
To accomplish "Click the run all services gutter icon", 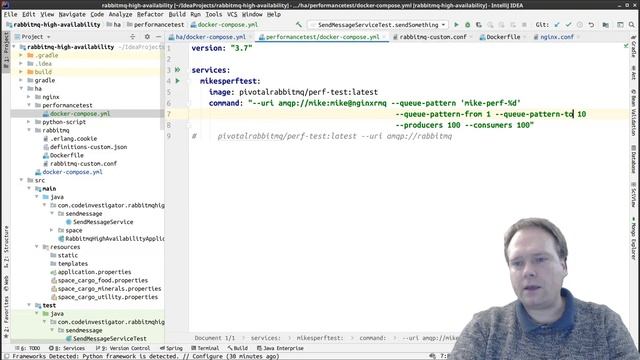I will (x=178, y=70).
